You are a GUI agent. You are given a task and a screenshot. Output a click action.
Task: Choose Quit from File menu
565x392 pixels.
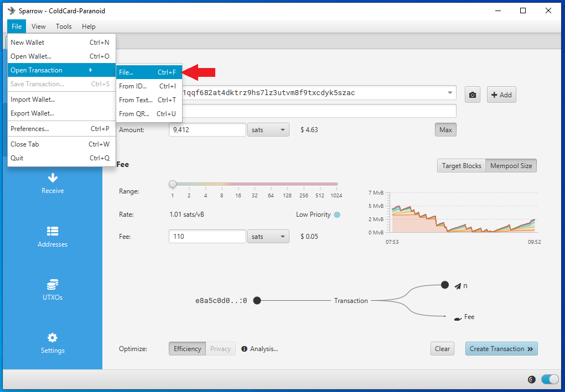[x=61, y=158]
